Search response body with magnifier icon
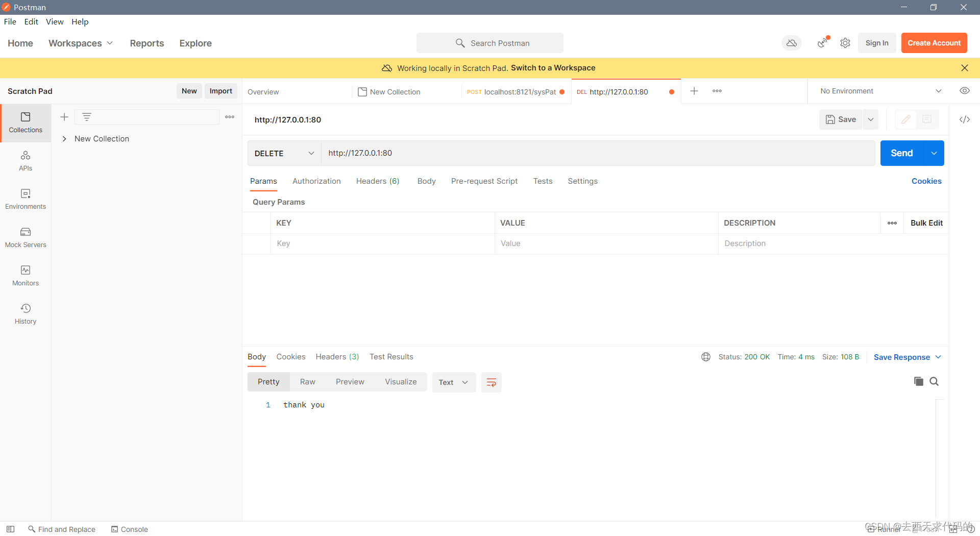This screenshot has height=536, width=980. [x=934, y=381]
